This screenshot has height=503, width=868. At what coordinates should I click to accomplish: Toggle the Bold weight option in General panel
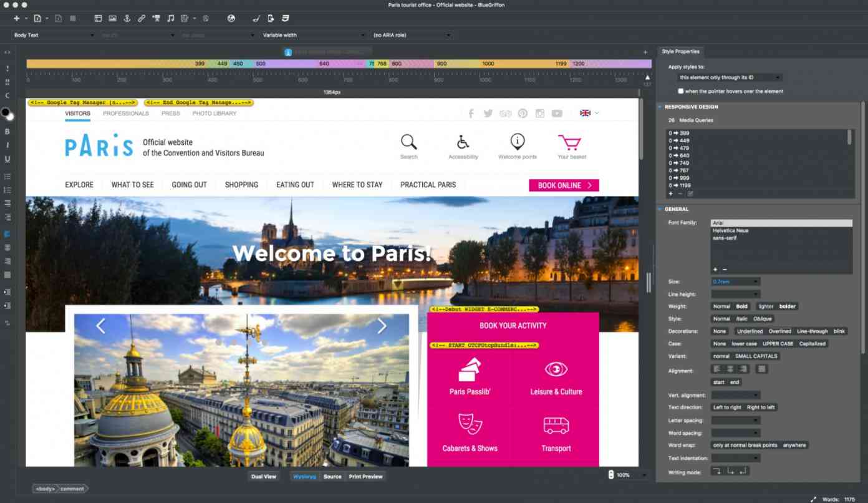click(741, 306)
